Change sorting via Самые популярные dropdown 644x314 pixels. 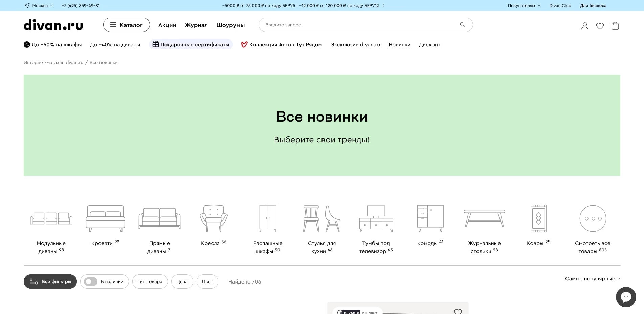coord(592,278)
